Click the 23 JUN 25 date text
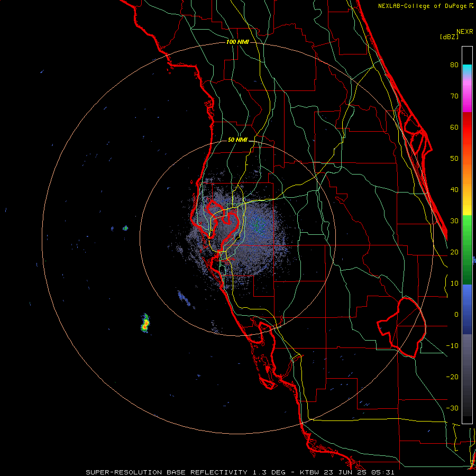Image resolution: width=476 pixels, height=476 pixels. (346, 472)
